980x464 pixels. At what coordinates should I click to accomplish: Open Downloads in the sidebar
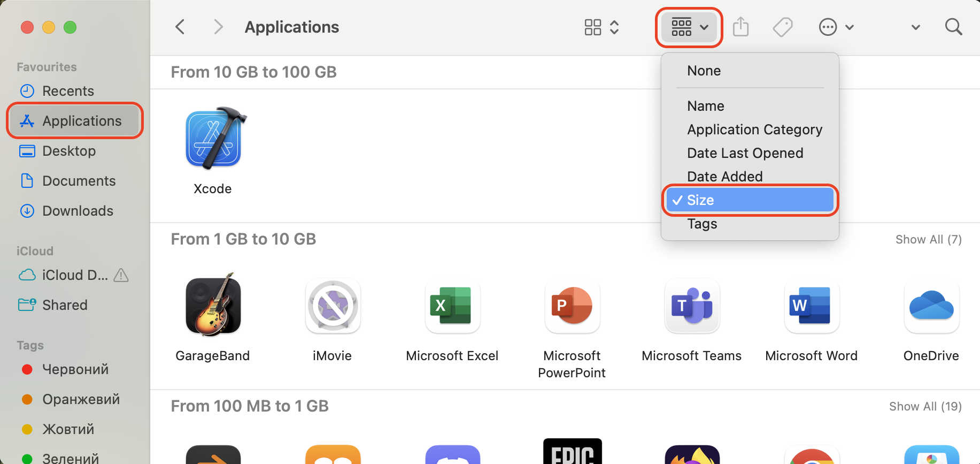click(75, 211)
